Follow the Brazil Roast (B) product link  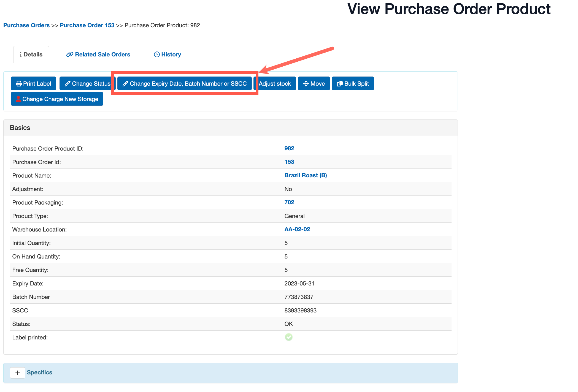[305, 175]
